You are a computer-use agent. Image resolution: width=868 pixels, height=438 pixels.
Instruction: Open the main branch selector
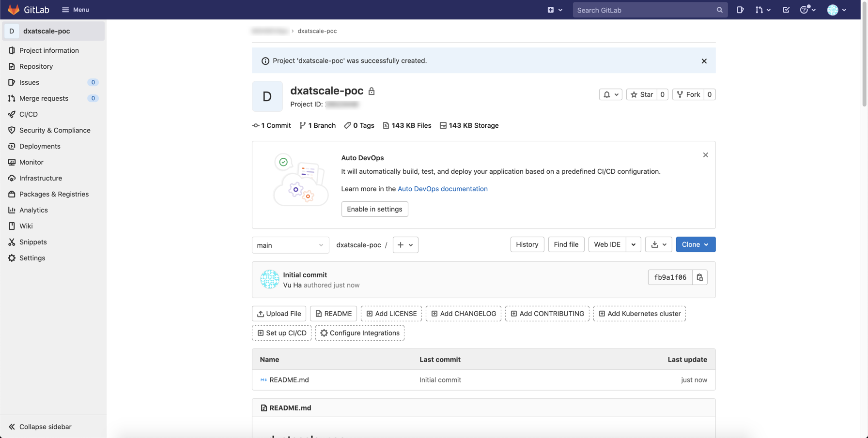291,245
